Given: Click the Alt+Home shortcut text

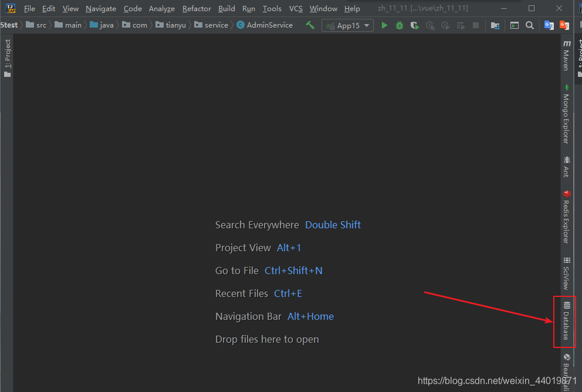Looking at the screenshot, I should [311, 316].
